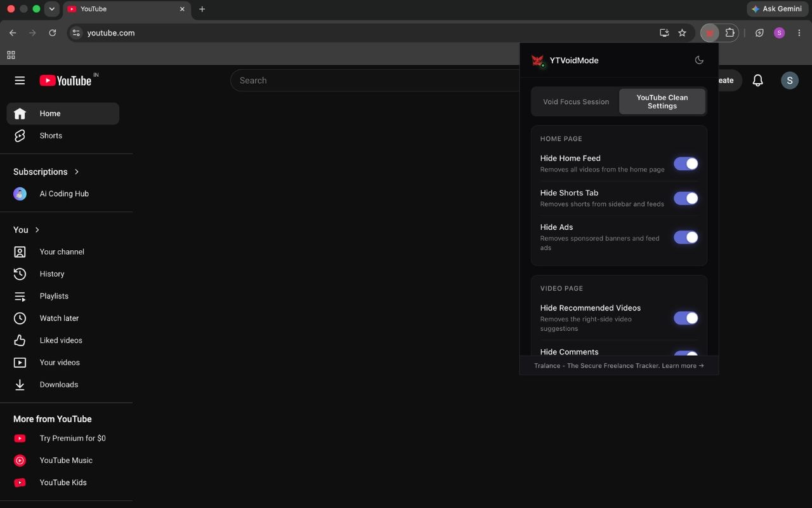Viewport: 812px width, 508px height.
Task: Toggle the Hide Ads switch
Action: pyautogui.click(x=686, y=237)
